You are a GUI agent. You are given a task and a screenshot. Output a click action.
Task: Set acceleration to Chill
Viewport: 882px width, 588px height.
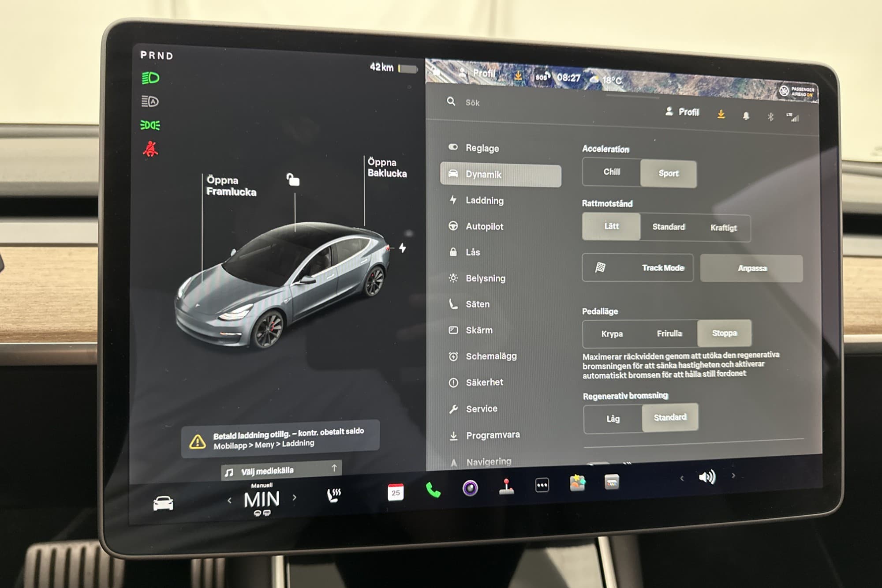tap(611, 172)
